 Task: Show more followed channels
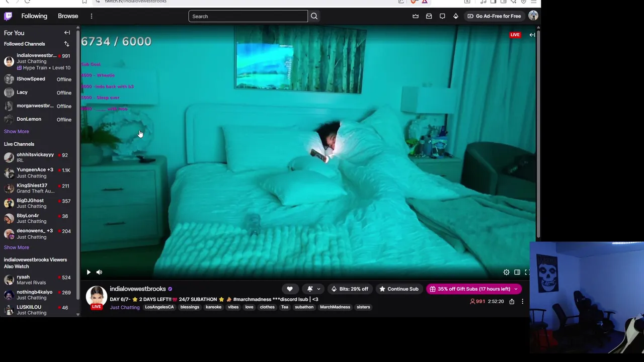[x=17, y=131]
